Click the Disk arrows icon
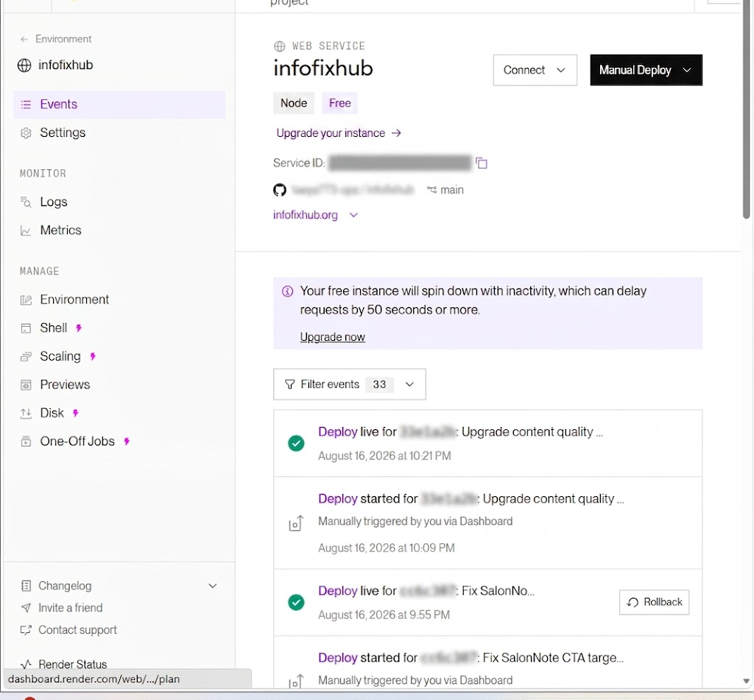Image resolution: width=754 pixels, height=700 pixels. (26, 413)
